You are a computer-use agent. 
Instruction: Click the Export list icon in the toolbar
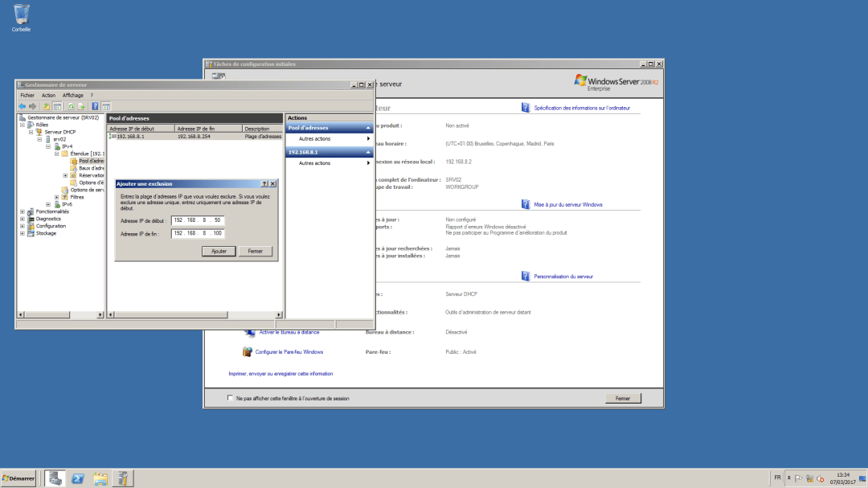[x=80, y=105]
